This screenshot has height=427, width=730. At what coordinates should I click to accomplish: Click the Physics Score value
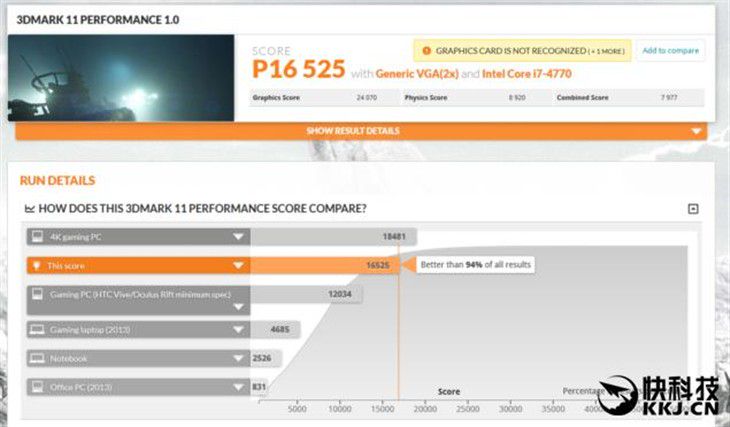tap(517, 98)
